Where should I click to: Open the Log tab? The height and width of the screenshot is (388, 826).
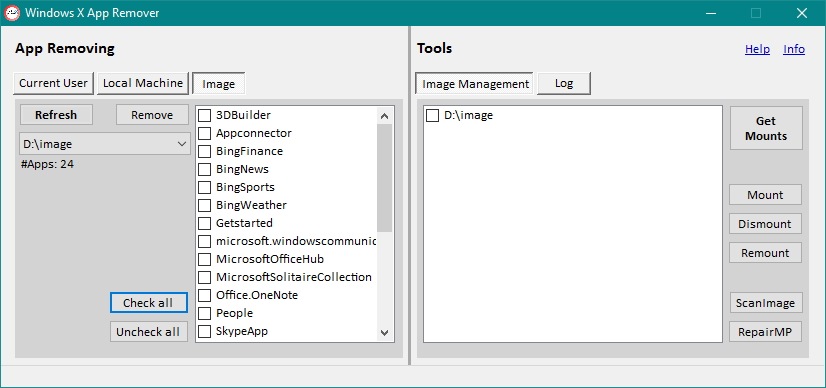[564, 83]
